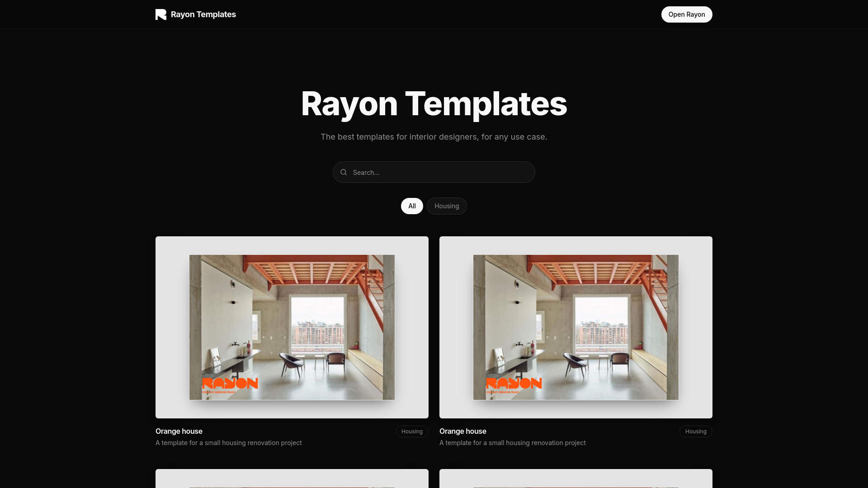Select the Housing filter tab
Screen dimensions: 868x488
coord(447,206)
